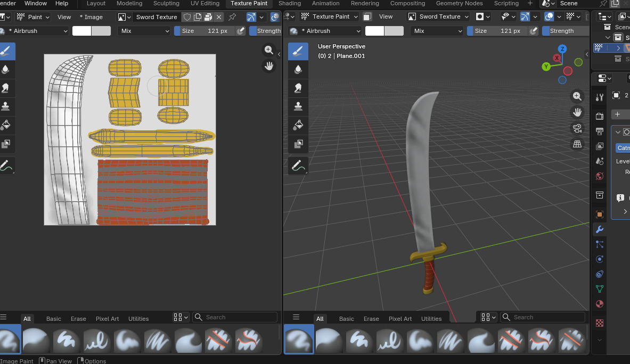Viewport: 630px width, 364px height.
Task: Toggle gizmo display in image editor header
Action: (251, 17)
